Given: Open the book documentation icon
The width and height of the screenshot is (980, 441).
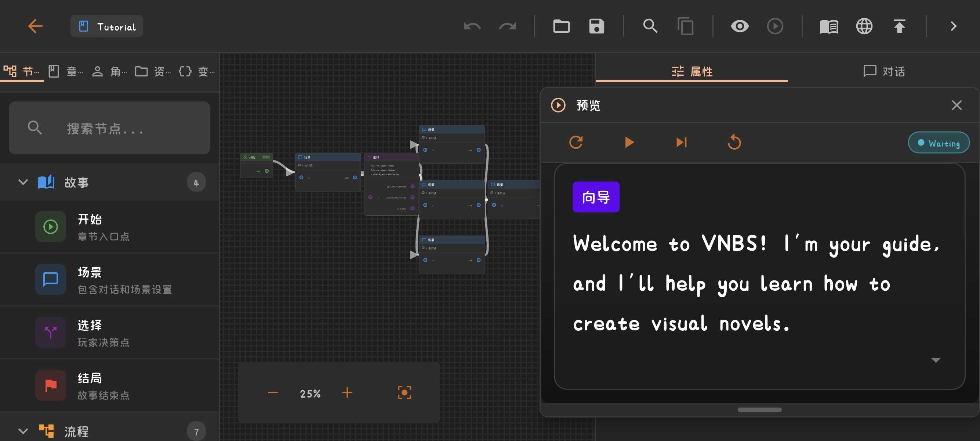Looking at the screenshot, I should (828, 26).
